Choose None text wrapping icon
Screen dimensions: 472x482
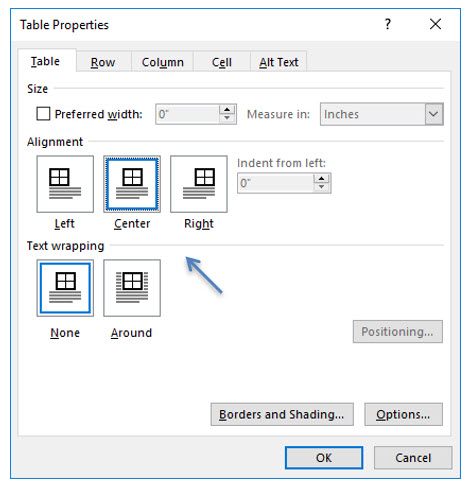[x=65, y=288]
